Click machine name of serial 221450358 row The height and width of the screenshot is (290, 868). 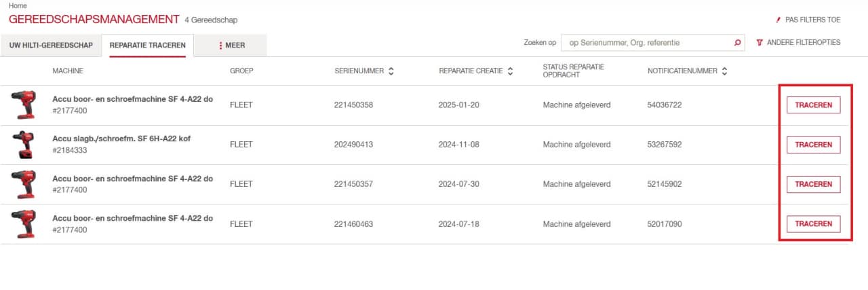[133, 99]
